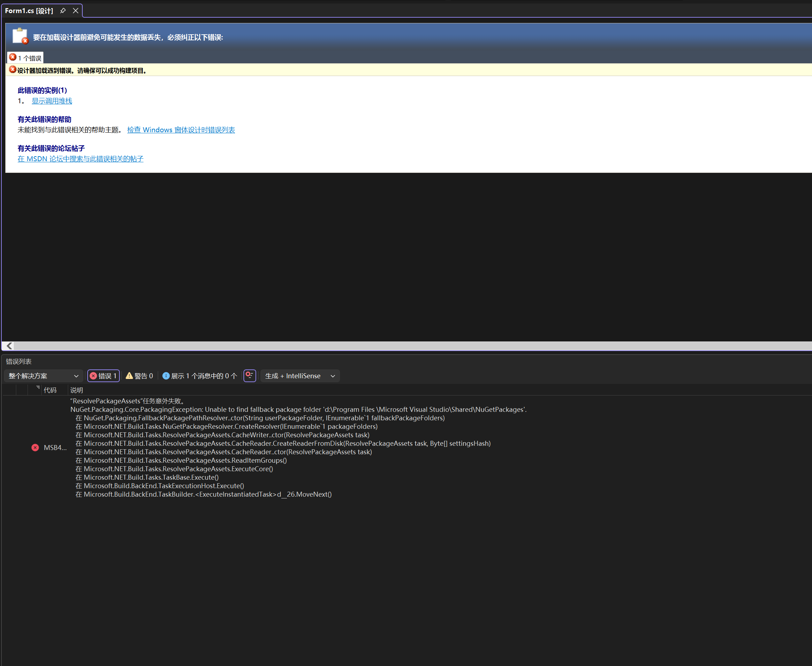Image resolution: width=812 pixels, height=666 pixels.
Task: Click the red error icon beside designer message
Action: (x=13, y=70)
